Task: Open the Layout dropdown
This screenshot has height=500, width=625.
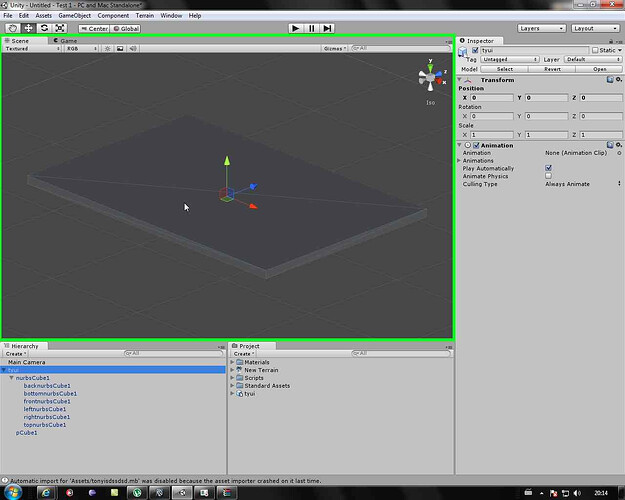Action: [595, 28]
